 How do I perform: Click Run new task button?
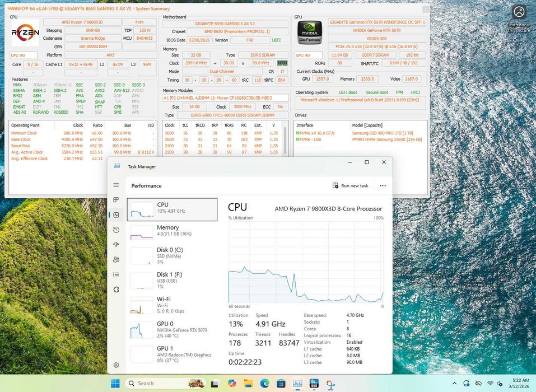click(351, 185)
